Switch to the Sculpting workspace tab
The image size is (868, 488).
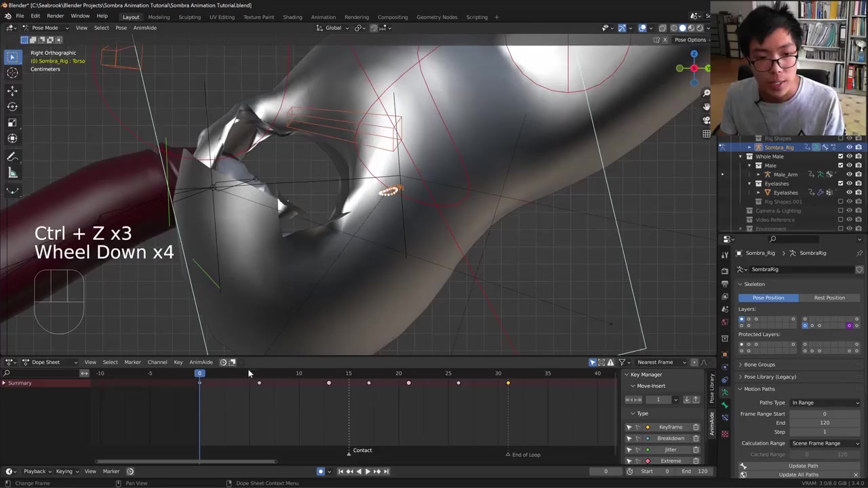[x=189, y=17]
